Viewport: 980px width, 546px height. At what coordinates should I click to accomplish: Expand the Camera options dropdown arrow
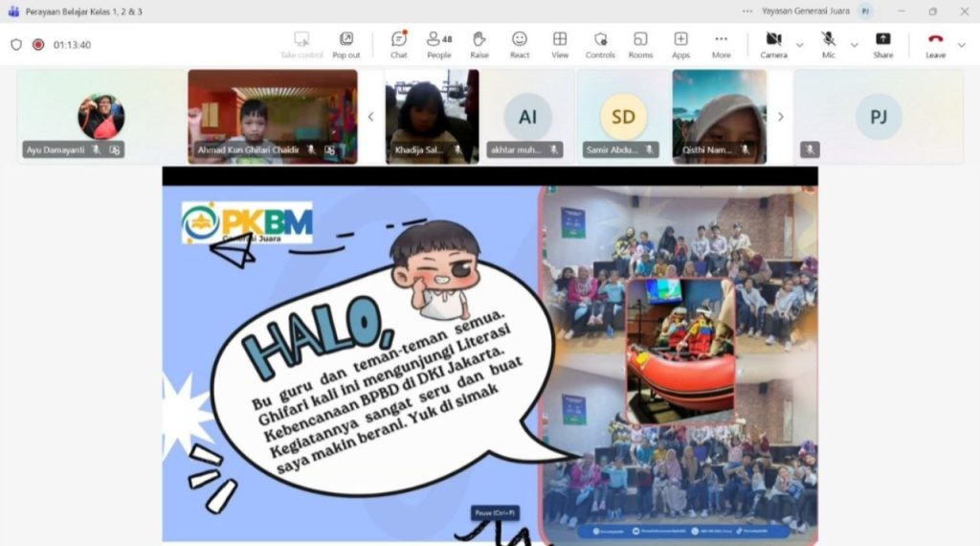coord(800,44)
